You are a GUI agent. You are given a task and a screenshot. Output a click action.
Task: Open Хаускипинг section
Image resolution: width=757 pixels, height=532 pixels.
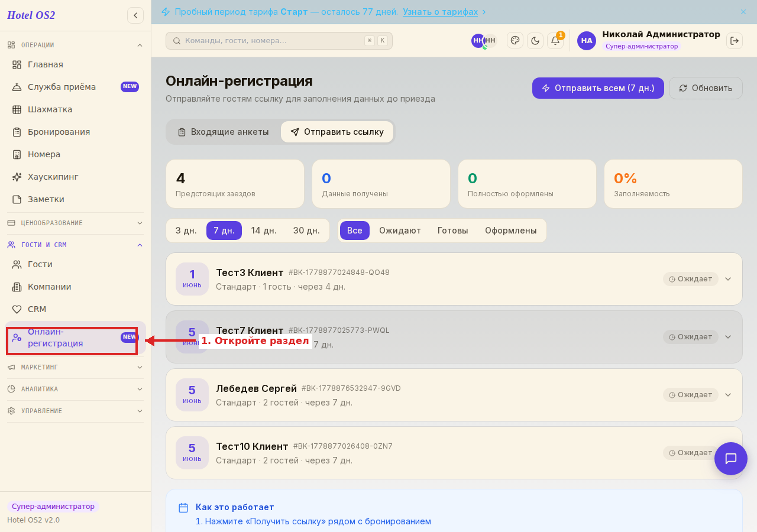click(x=75, y=177)
